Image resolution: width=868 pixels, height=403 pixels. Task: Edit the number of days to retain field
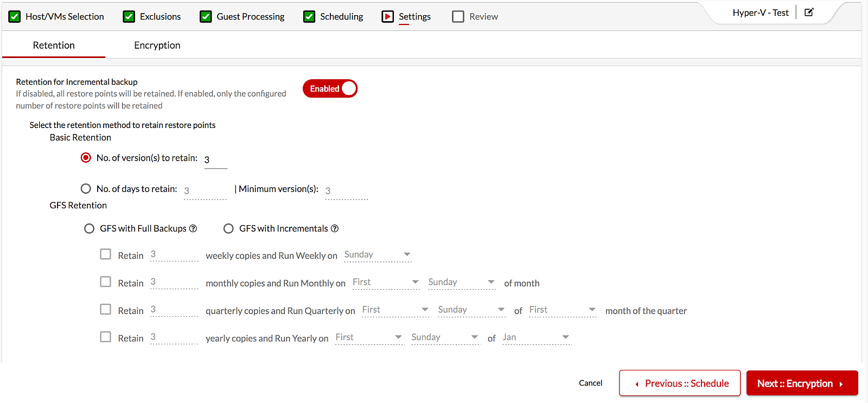[205, 191]
